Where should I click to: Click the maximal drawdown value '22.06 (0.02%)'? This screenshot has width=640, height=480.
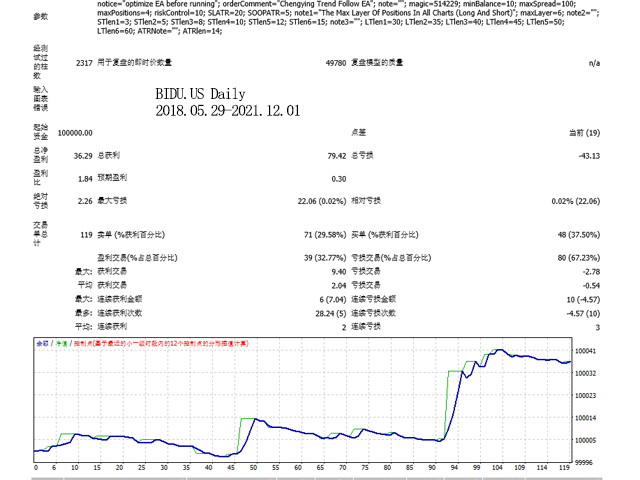pos(322,201)
